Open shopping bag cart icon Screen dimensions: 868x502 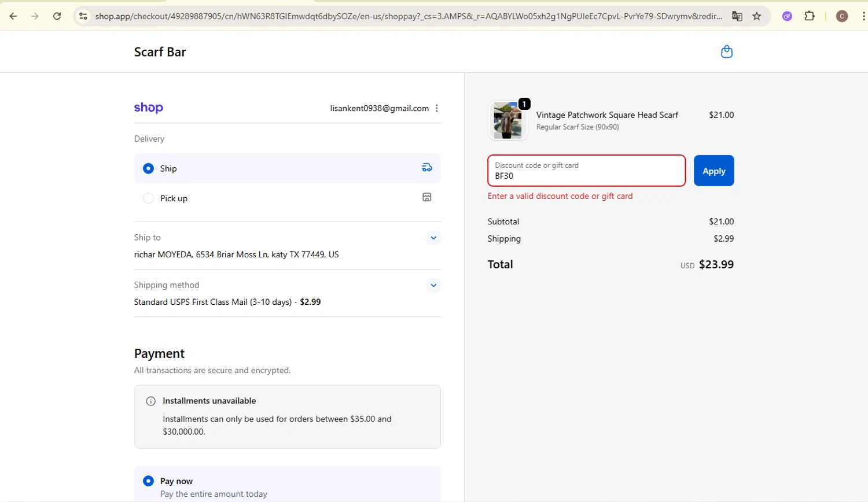point(727,52)
